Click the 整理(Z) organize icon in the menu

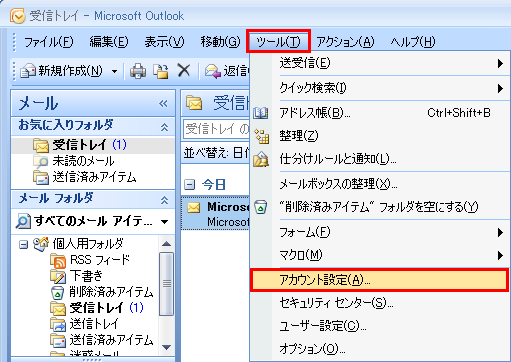[x=261, y=136]
